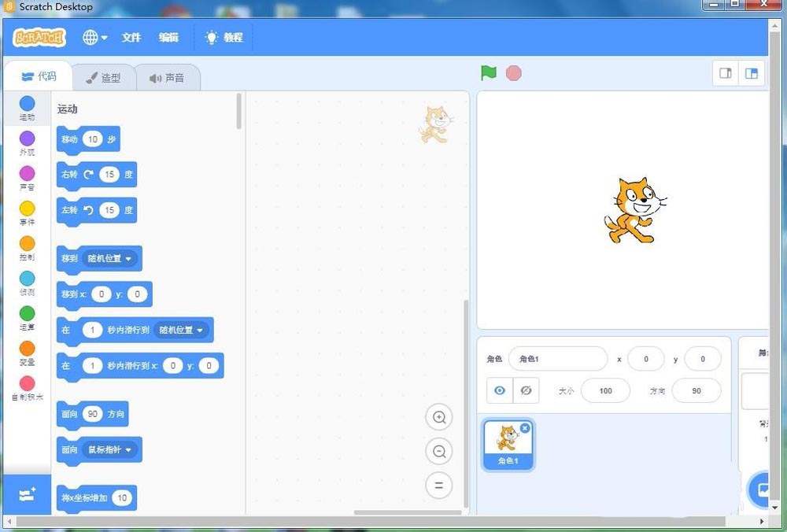Zoom in on the code workspace
Image resolution: width=787 pixels, height=532 pixels.
(x=439, y=417)
